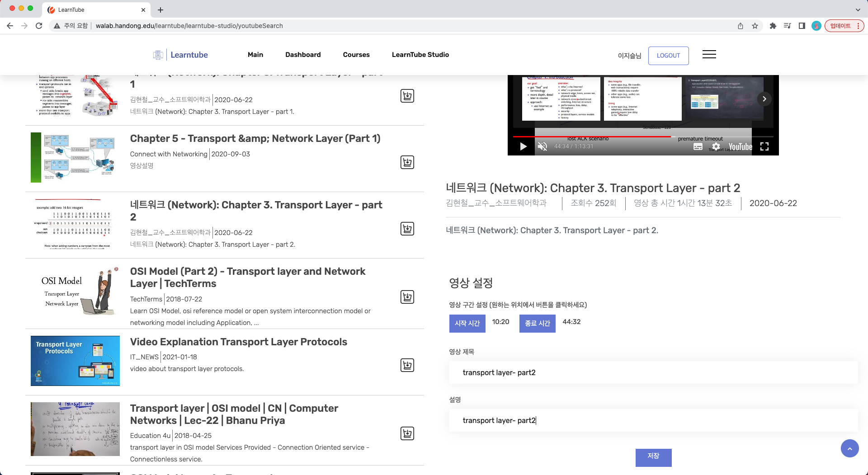Image resolution: width=868 pixels, height=475 pixels.
Task: Open Chrome tab search dropdown
Action: [x=858, y=9]
